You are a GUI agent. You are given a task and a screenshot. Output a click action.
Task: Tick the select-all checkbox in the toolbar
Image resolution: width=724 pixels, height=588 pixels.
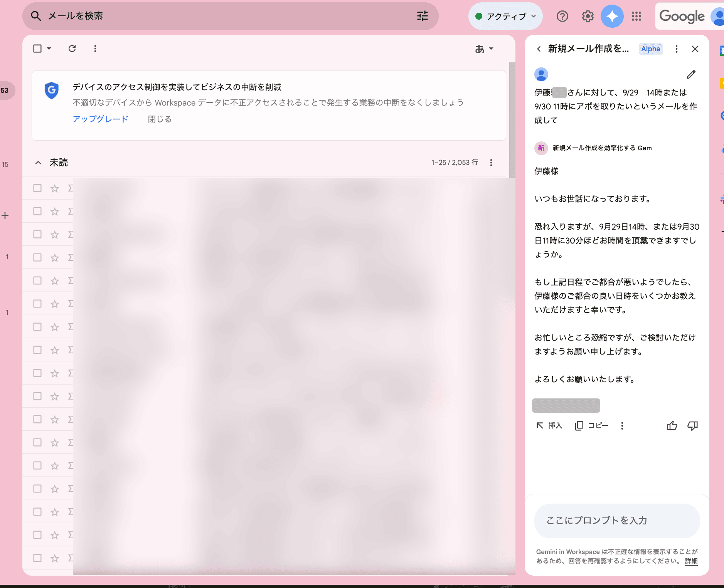click(37, 49)
